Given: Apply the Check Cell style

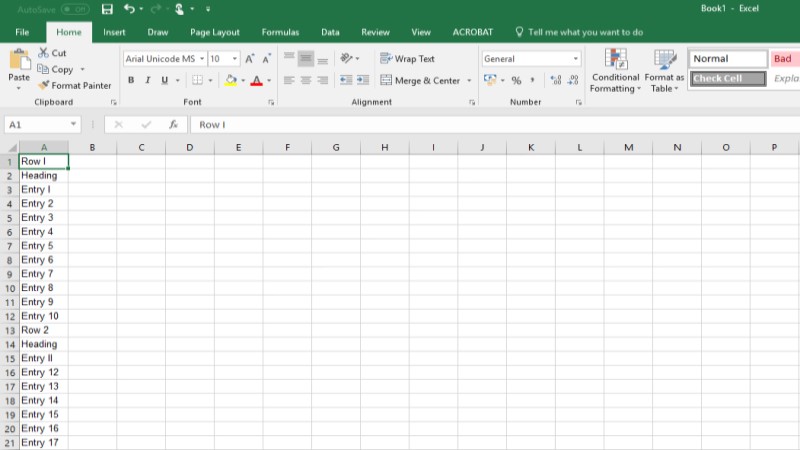Looking at the screenshot, I should click(728, 79).
